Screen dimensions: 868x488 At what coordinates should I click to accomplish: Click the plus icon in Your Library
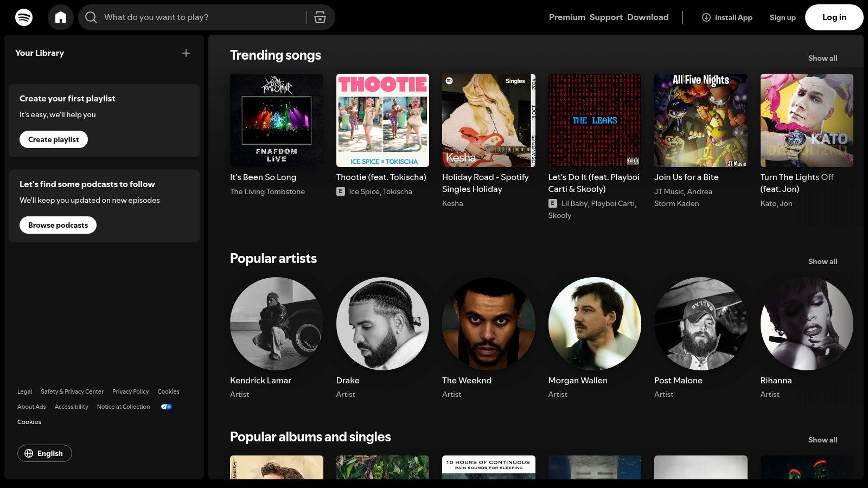[x=186, y=53]
